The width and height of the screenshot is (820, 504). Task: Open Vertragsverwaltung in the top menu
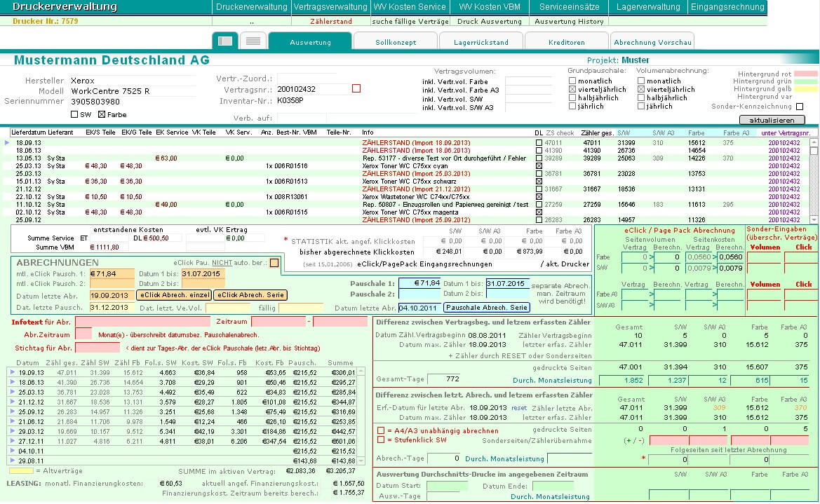[x=330, y=7]
